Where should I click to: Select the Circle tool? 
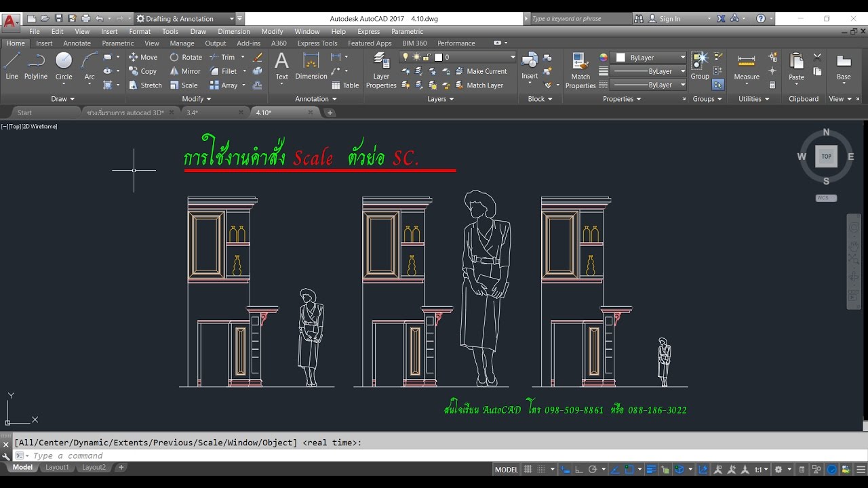point(64,66)
